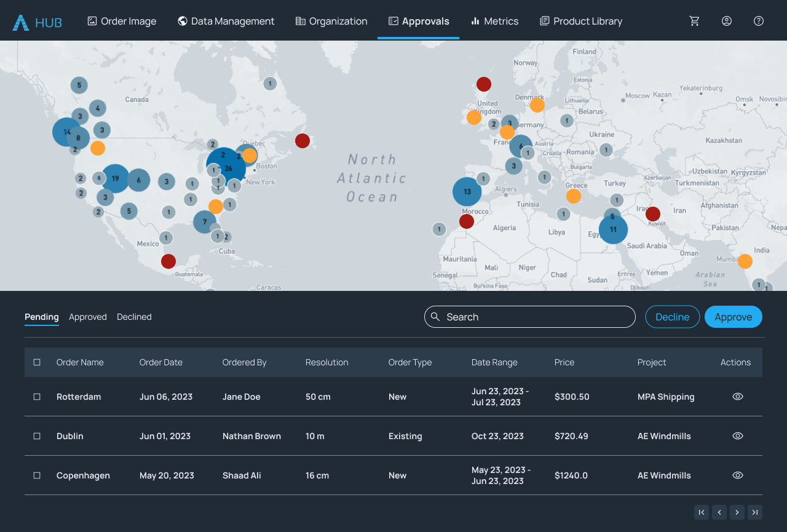This screenshot has width=787, height=532.
Task: Open the shopping cart
Action: 694,20
